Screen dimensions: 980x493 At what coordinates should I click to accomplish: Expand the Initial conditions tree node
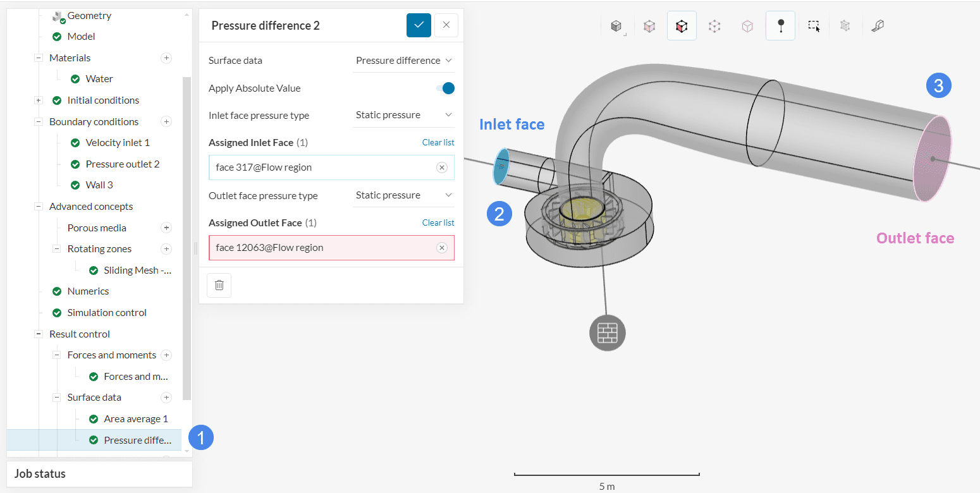(x=39, y=100)
